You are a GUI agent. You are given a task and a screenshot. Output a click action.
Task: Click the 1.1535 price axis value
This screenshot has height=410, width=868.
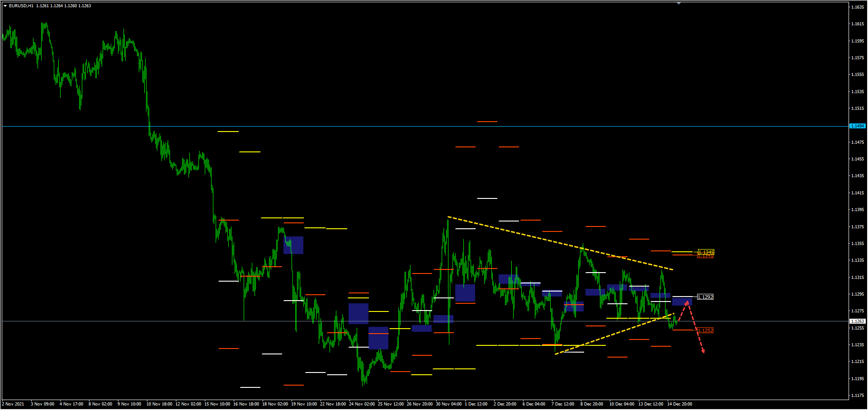[858, 92]
